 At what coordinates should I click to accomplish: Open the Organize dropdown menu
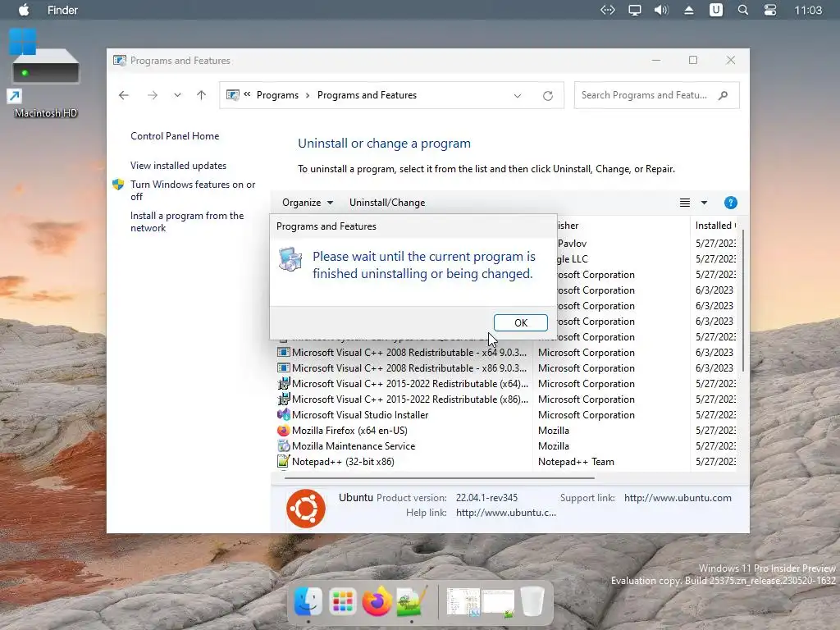pyautogui.click(x=308, y=203)
